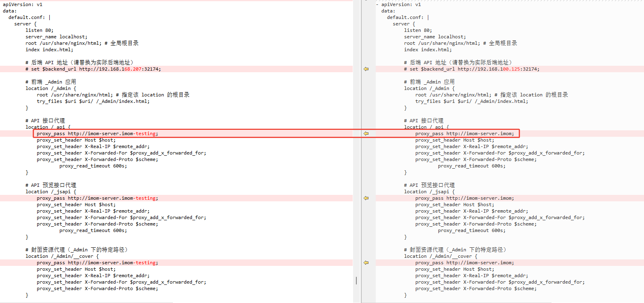
Task: Click 'location /_Admin {' in the right pane
Action: [x=429, y=88]
